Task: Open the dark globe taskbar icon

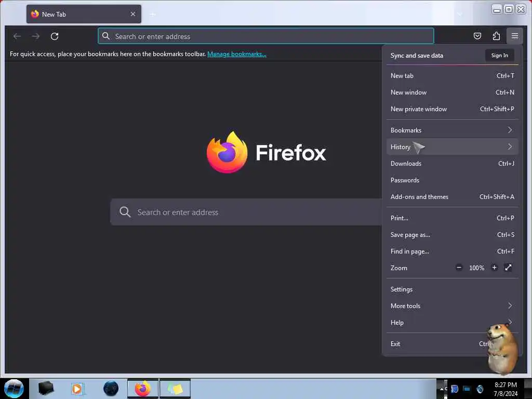Action: [111, 389]
